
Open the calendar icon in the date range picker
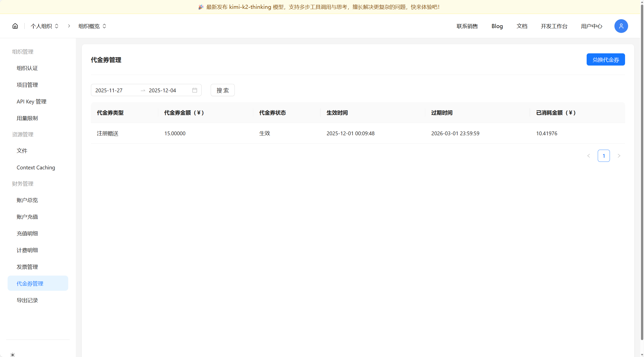194,90
